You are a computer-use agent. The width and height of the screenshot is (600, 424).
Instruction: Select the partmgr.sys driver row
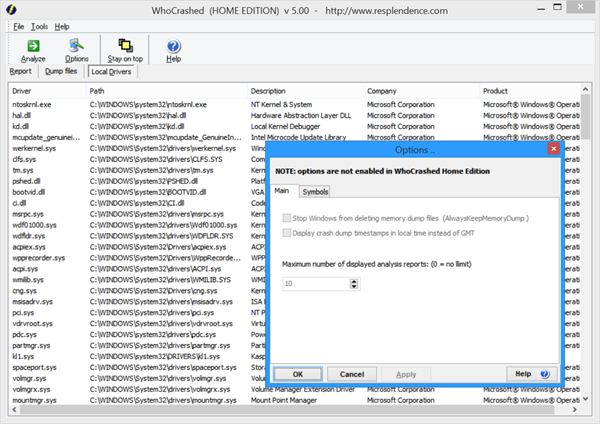point(138,346)
